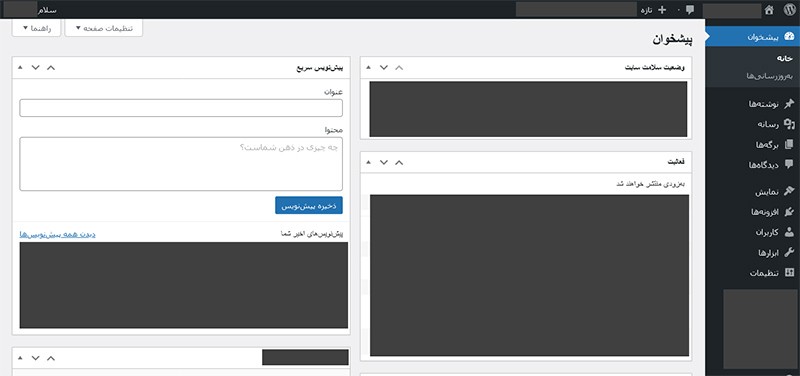Click ذخیره پیش‌نویس save draft button
The width and height of the screenshot is (800, 376).
pos(309,205)
